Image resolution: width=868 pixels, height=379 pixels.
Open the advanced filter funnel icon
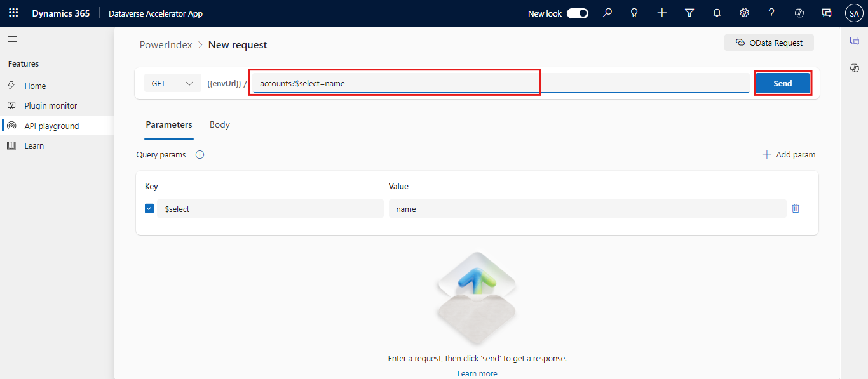tap(689, 13)
